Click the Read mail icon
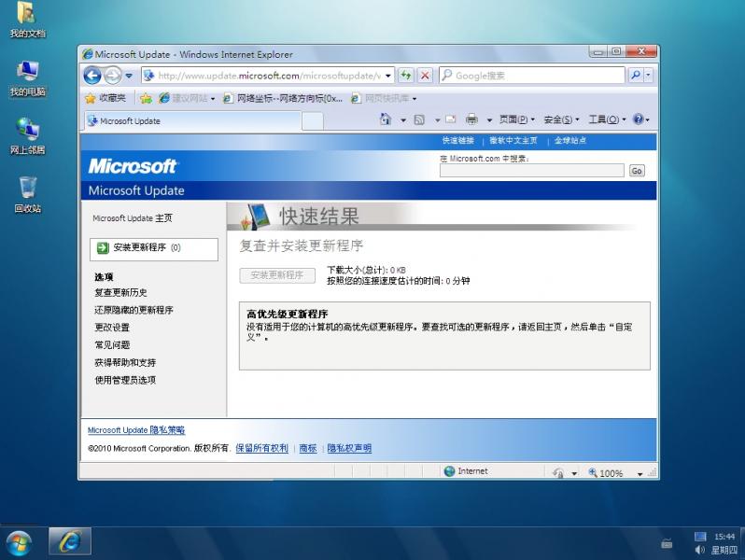This screenshot has height=560, width=745. tap(450, 119)
